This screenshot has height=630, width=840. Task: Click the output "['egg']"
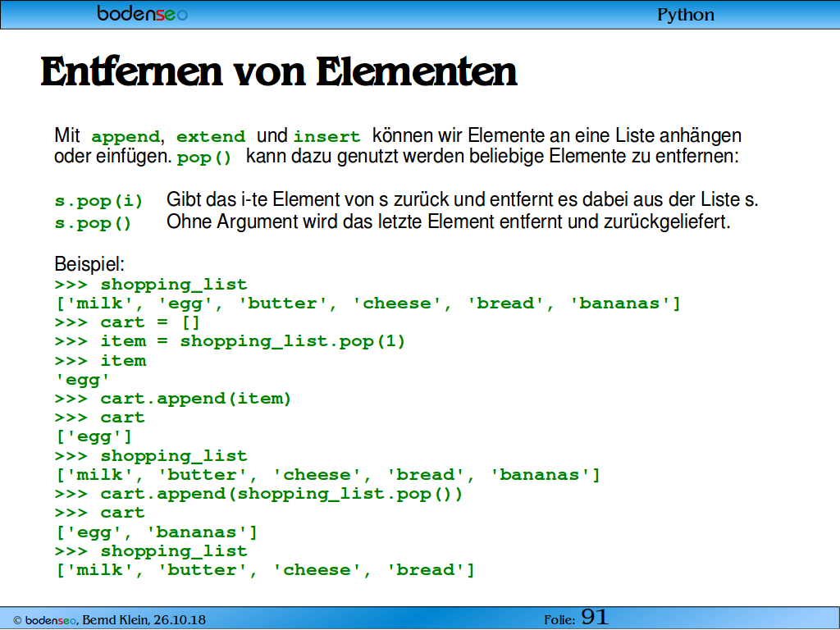click(94, 436)
